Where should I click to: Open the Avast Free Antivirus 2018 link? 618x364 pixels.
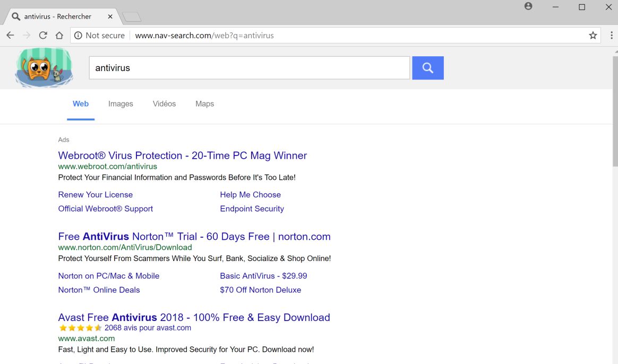194,317
